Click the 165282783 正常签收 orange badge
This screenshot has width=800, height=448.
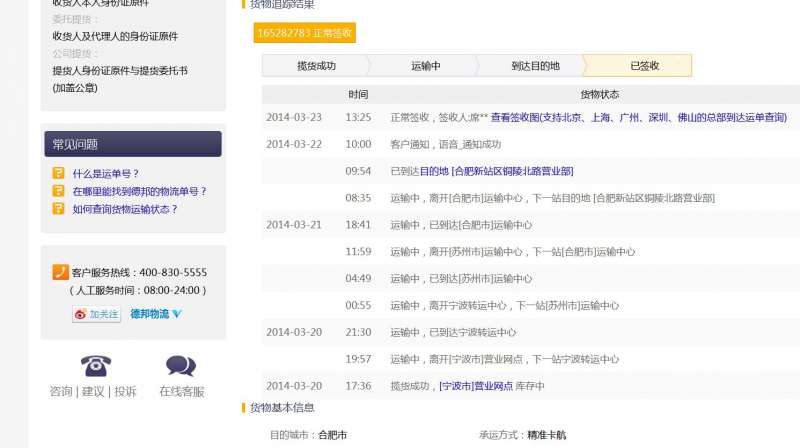pos(305,33)
